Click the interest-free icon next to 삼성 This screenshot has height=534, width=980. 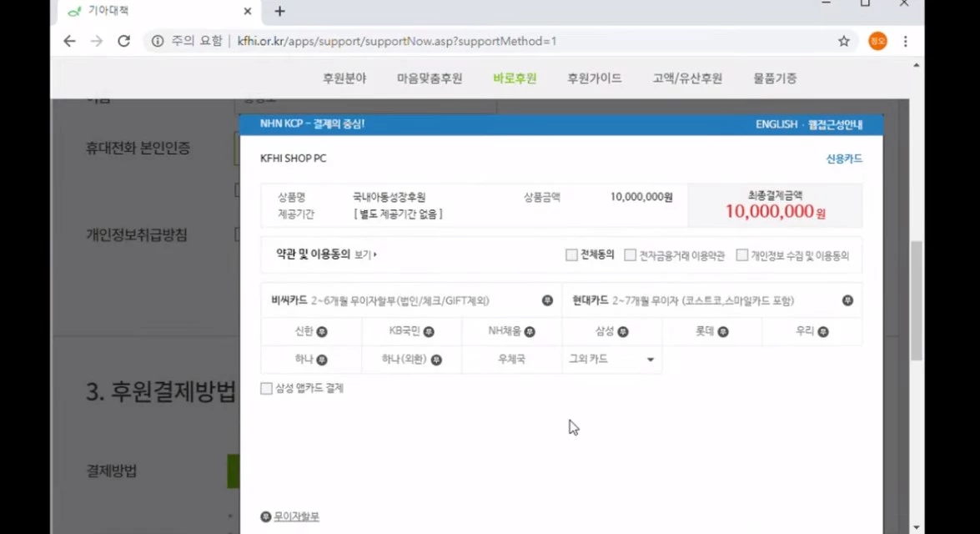point(623,331)
